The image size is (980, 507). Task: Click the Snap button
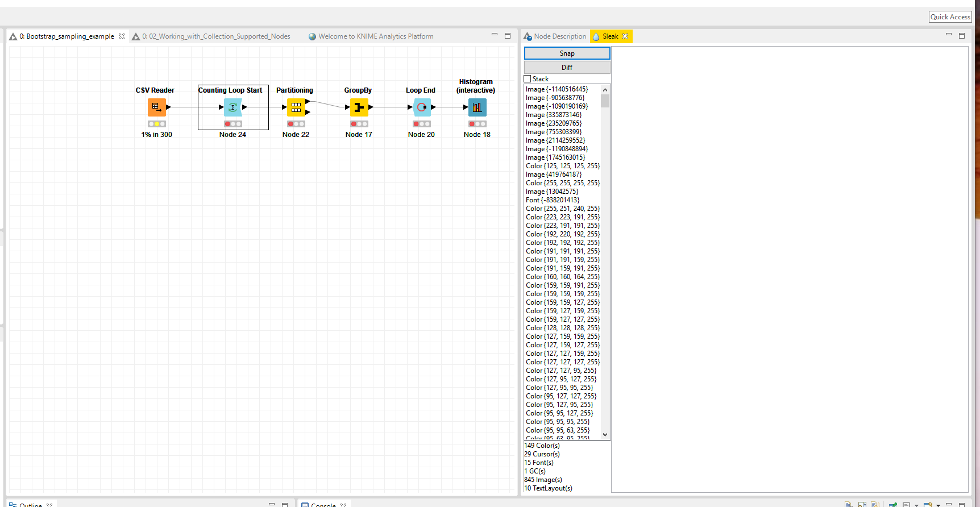tap(567, 53)
